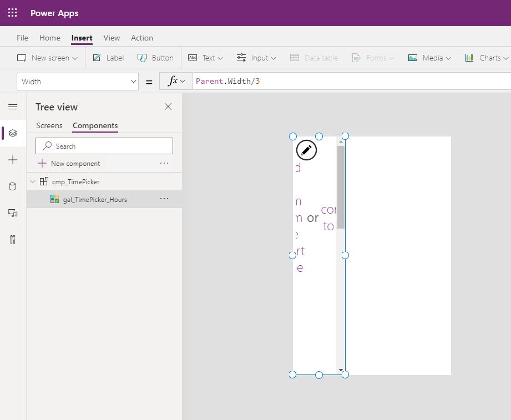
Task: Insert a Label control
Action: pyautogui.click(x=109, y=58)
